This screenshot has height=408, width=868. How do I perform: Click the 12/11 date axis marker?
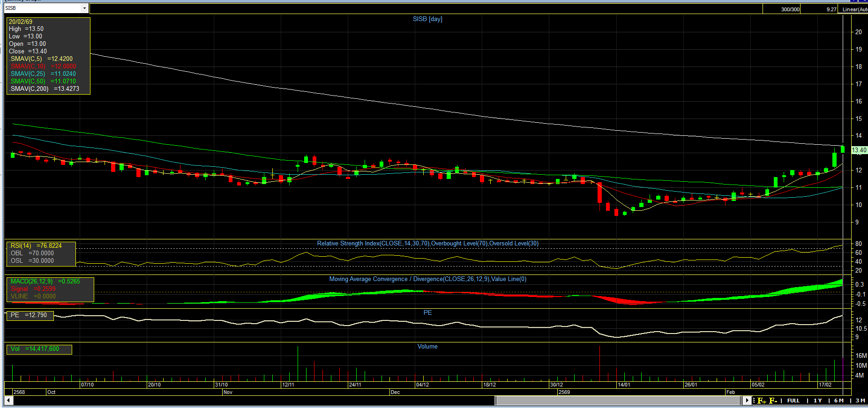point(288,385)
